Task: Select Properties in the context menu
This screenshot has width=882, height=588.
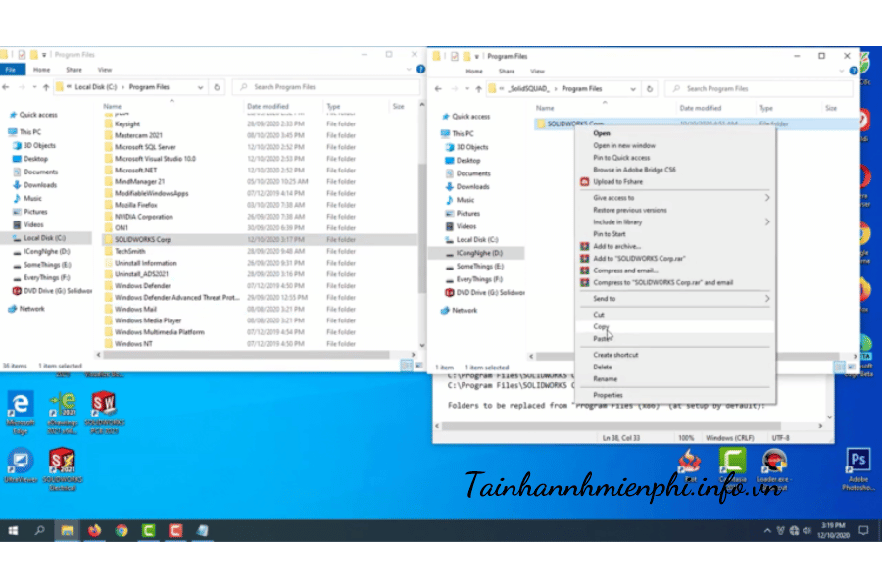Action: (x=608, y=395)
